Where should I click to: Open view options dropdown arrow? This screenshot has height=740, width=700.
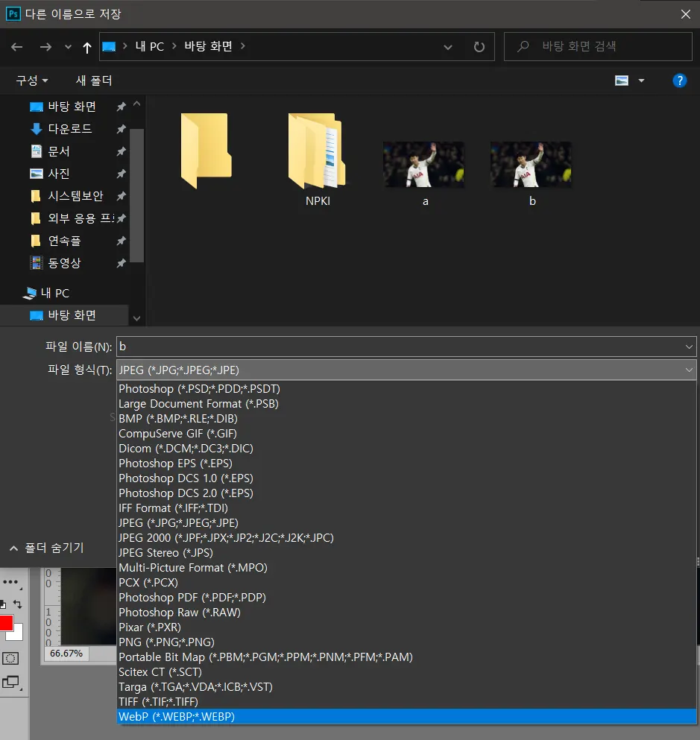click(641, 80)
